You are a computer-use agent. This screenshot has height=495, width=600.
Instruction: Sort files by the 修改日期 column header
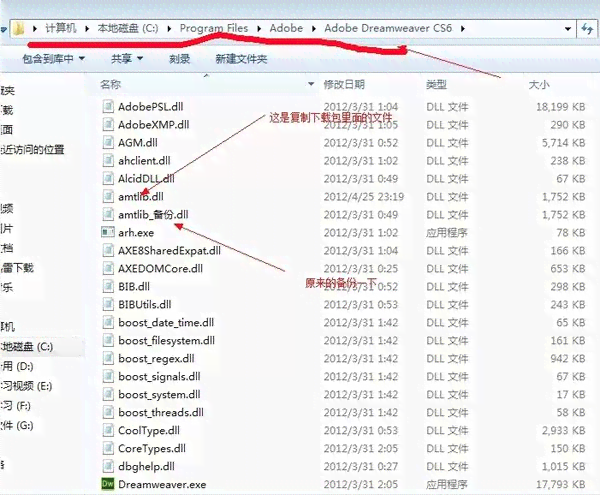344,84
